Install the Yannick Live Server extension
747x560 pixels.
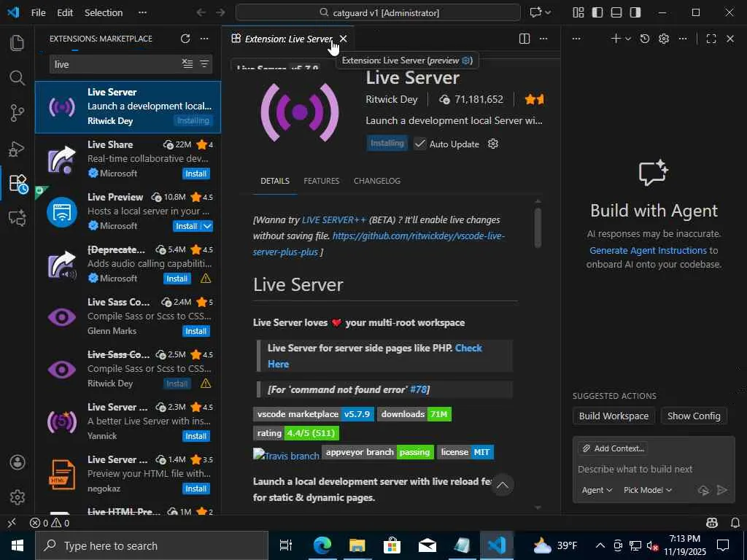(x=196, y=436)
